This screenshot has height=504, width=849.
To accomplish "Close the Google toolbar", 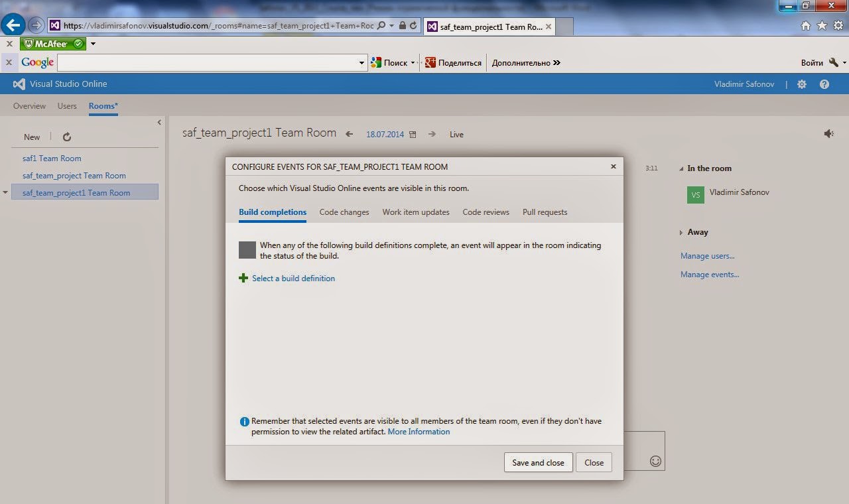I will tap(9, 62).
